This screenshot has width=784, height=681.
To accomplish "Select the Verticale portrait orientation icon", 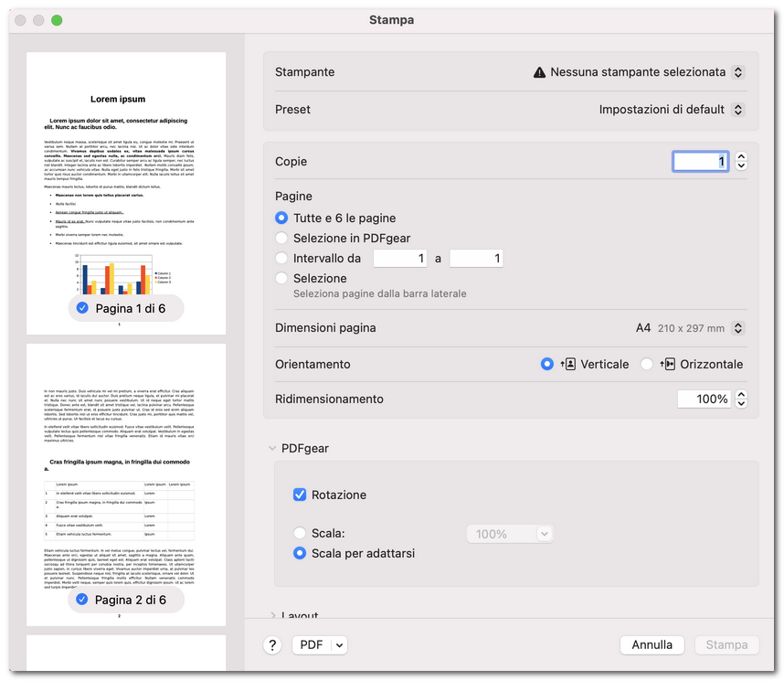I will coord(570,364).
